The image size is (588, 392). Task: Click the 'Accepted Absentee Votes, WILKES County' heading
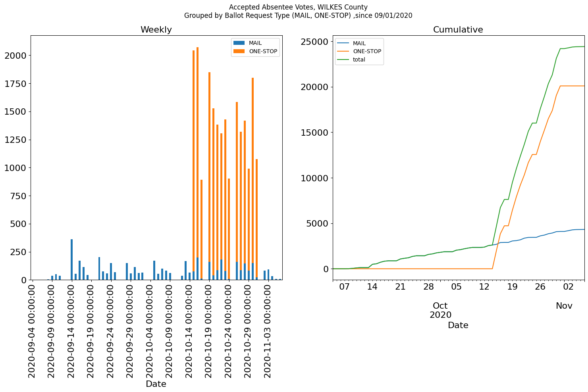pyautogui.click(x=298, y=7)
